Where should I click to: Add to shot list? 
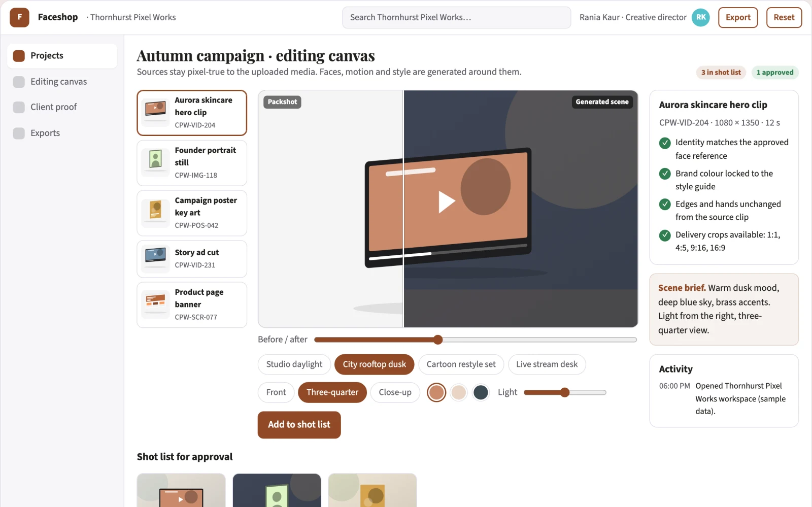pos(299,425)
